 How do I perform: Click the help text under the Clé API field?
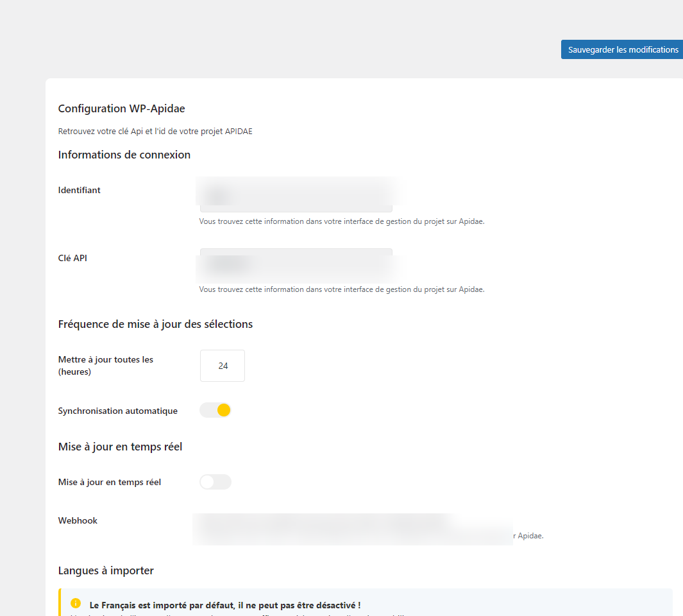[x=341, y=289]
